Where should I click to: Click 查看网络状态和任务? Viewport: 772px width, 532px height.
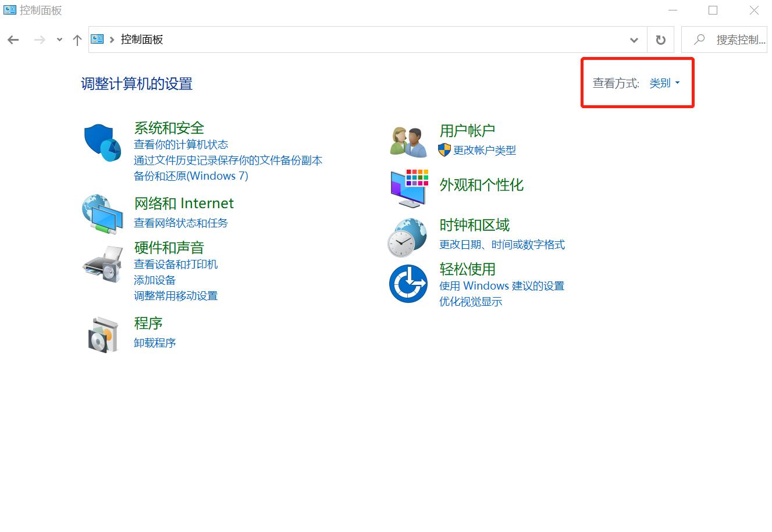click(x=180, y=223)
